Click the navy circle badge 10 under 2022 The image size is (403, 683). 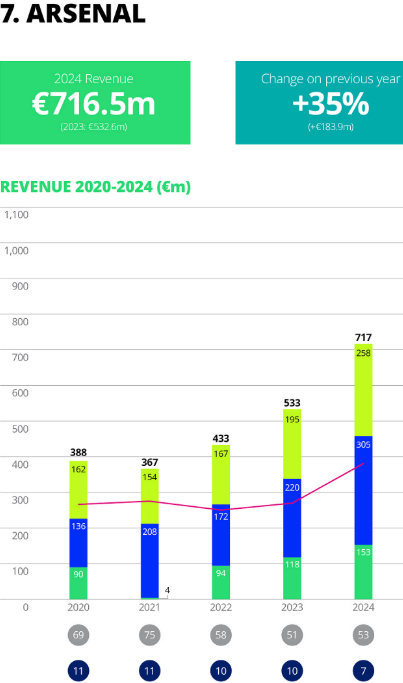click(x=221, y=671)
